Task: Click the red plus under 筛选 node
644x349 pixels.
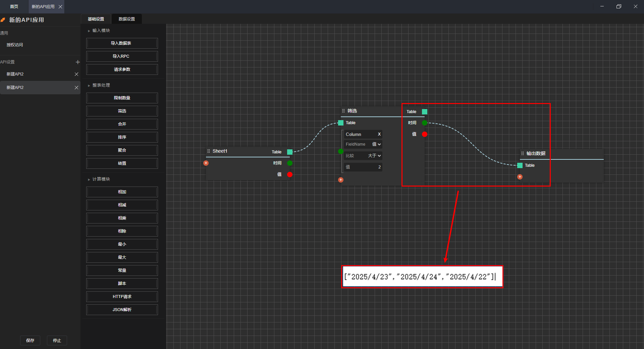Action: tap(341, 180)
